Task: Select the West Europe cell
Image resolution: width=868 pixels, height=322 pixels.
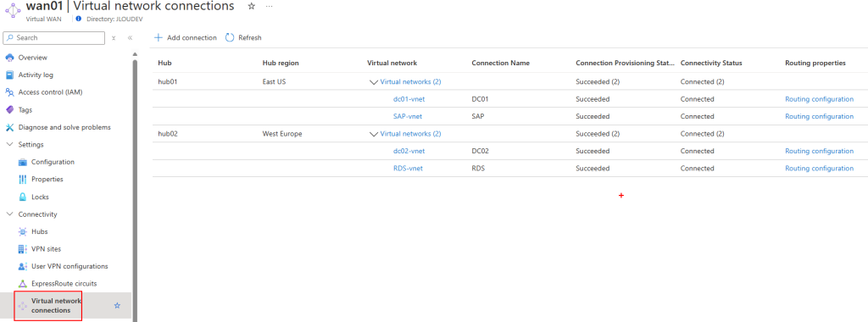Action: pos(282,134)
